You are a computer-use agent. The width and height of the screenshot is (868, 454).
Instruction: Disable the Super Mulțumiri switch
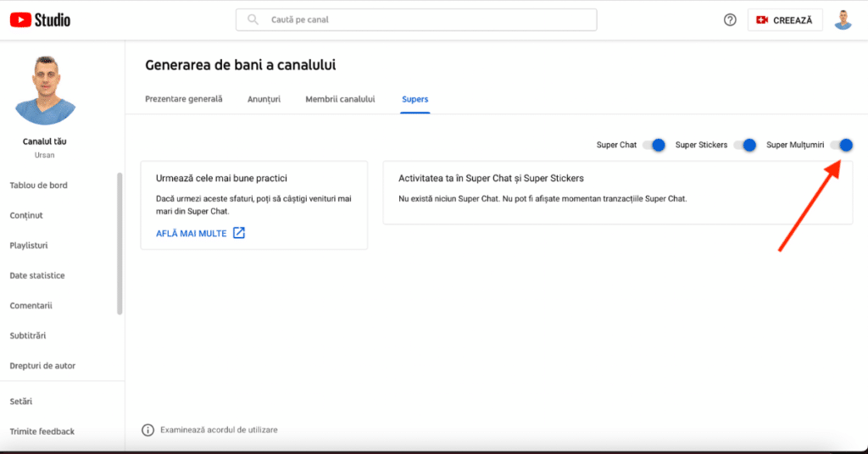click(x=842, y=145)
